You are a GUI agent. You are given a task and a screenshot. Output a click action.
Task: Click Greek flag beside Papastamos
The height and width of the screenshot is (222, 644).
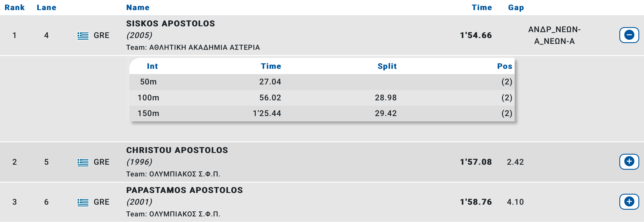[83, 202]
